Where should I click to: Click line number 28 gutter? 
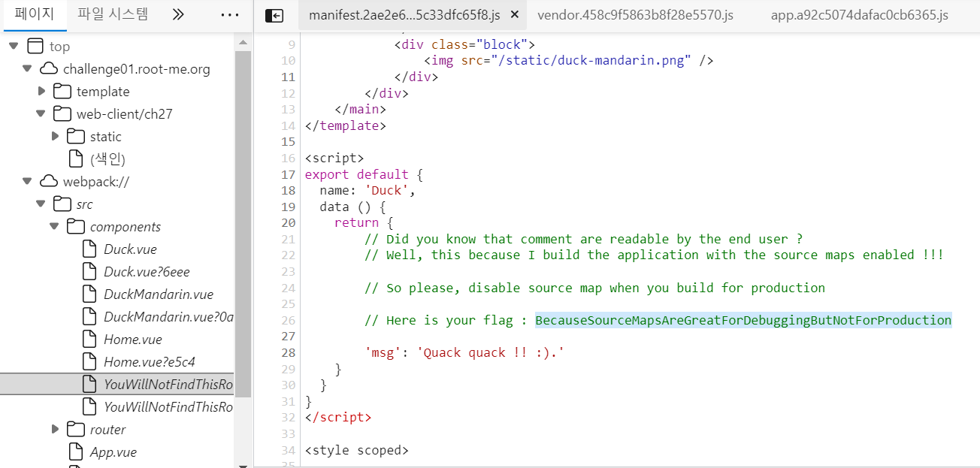[x=289, y=352]
